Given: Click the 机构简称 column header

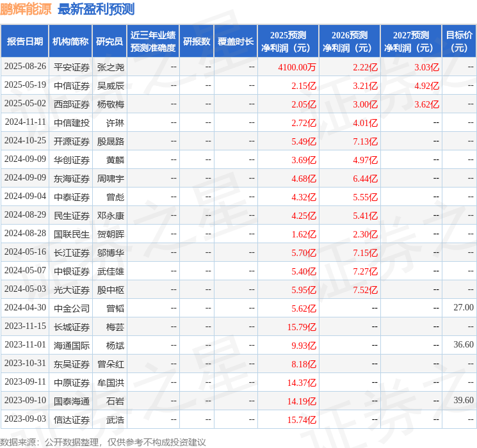Looking at the screenshot, I should pyautogui.click(x=70, y=41).
